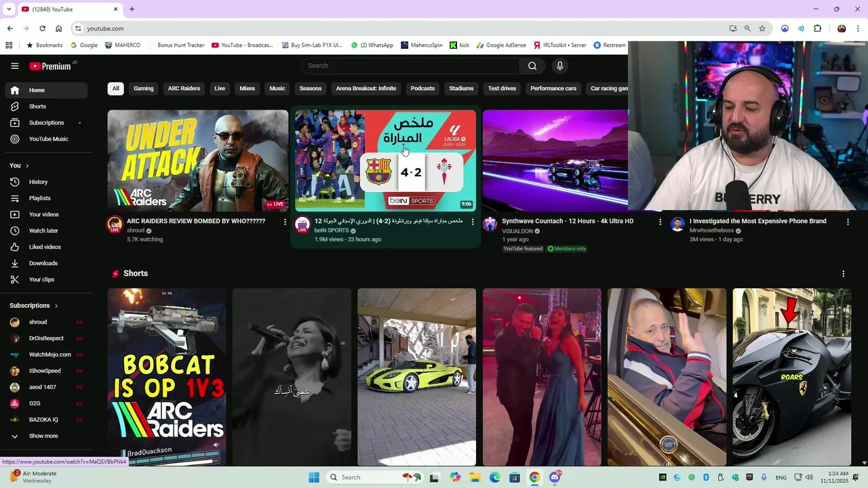The width and height of the screenshot is (868, 488).
Task: Click the beIN SPORTS channel avatar
Action: (x=302, y=224)
